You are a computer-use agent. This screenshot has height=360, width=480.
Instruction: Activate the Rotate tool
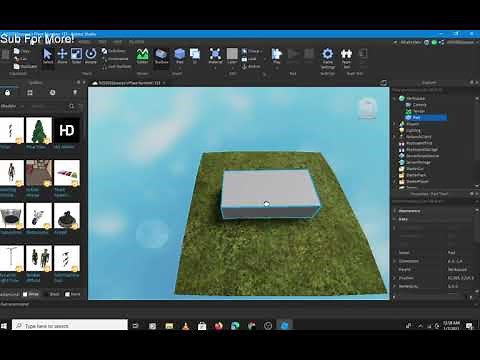(x=91, y=55)
